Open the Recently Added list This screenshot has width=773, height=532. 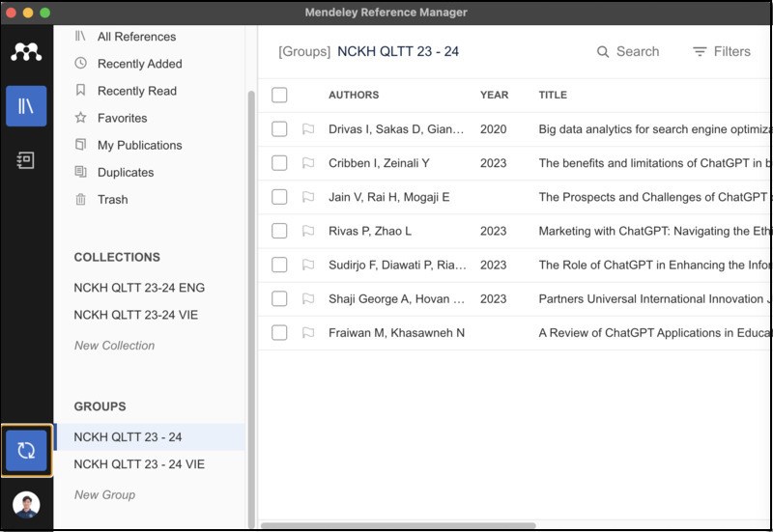point(139,64)
